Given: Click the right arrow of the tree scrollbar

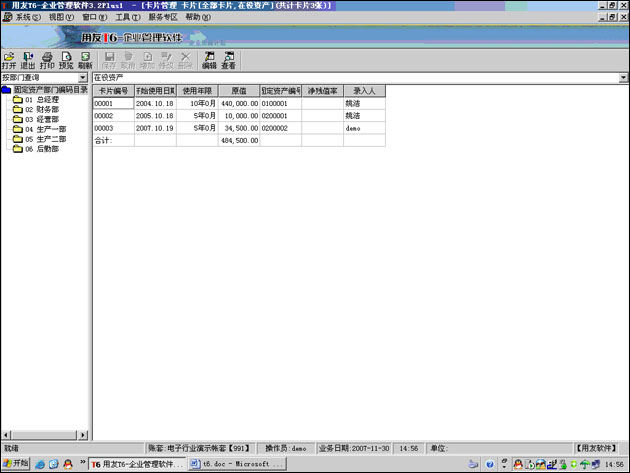Looking at the screenshot, I should (83, 435).
